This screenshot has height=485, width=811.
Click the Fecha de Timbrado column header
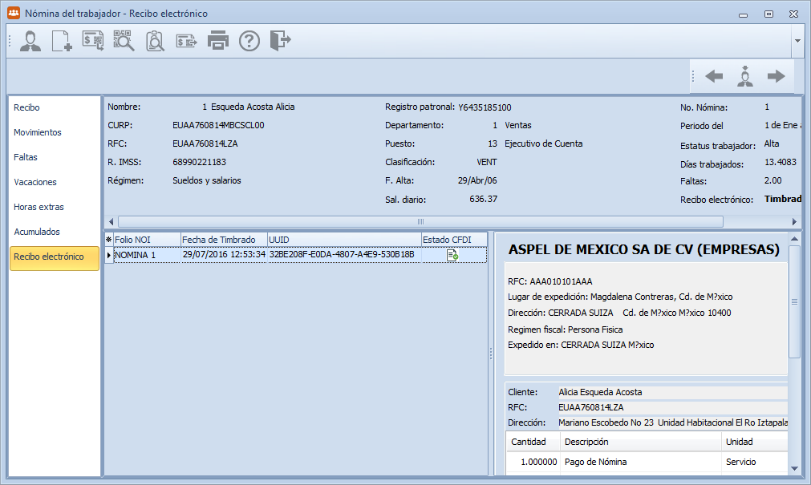[224, 240]
